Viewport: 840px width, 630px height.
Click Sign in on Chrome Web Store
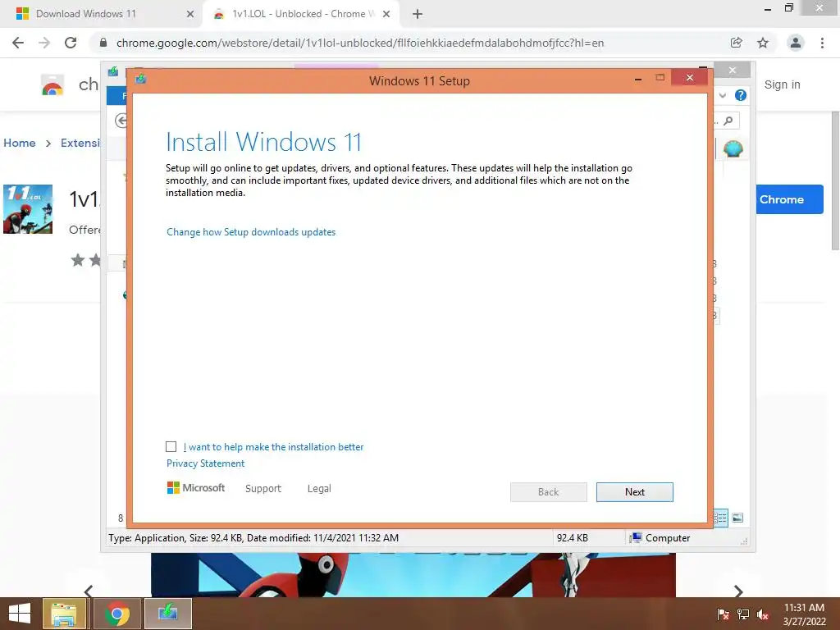tap(782, 84)
